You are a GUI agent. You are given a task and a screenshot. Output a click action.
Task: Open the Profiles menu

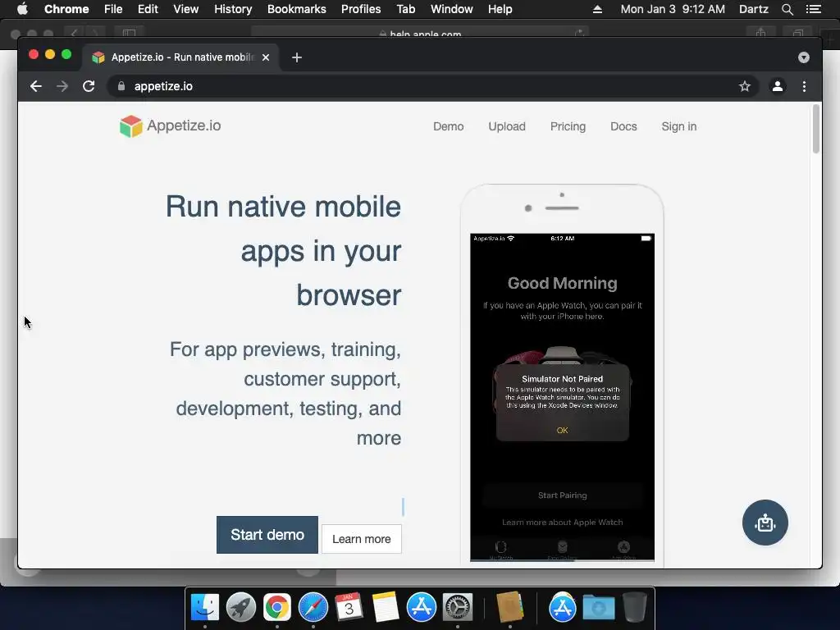(361, 9)
